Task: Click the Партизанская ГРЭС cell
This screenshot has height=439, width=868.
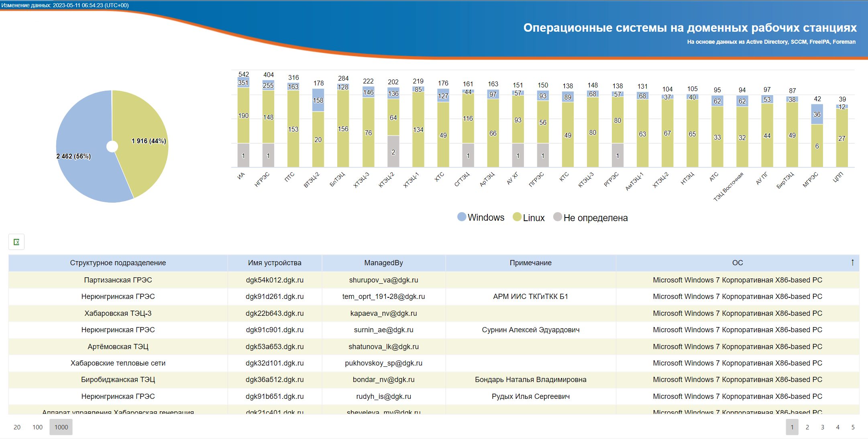Action: (x=118, y=280)
